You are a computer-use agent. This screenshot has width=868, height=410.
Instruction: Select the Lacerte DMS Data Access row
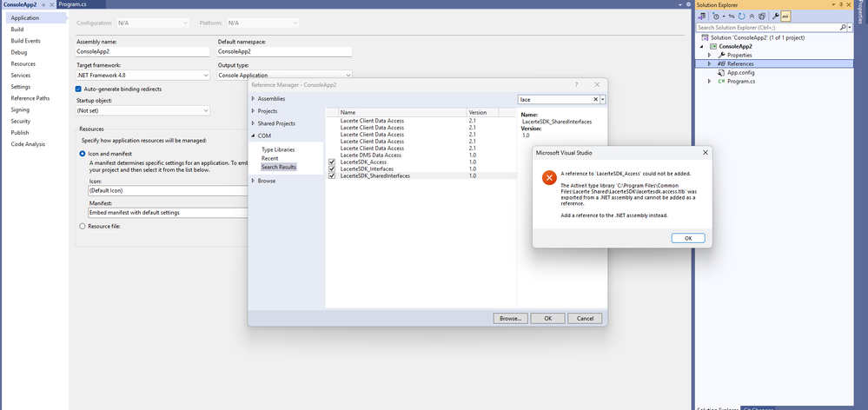[x=421, y=155]
